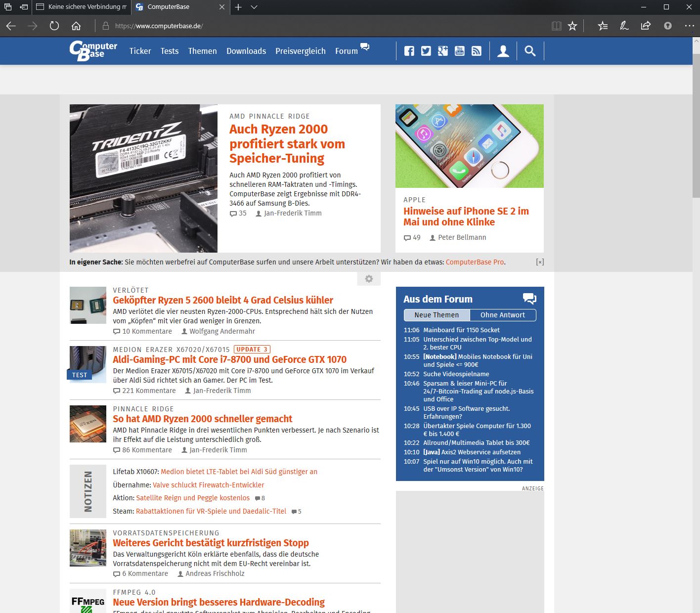This screenshot has height=613, width=700.
Task: Open the Downloads menu item
Action: [246, 51]
